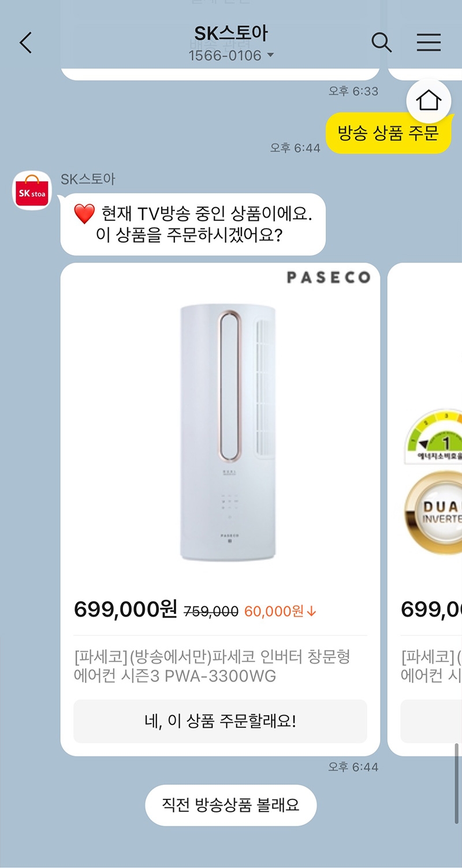
Task: Open the hamburger menu icon
Action: tap(429, 43)
